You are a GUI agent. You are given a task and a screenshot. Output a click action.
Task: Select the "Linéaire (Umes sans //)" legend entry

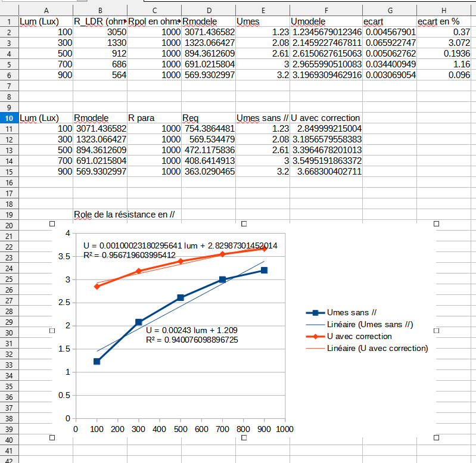pyautogui.click(x=370, y=324)
